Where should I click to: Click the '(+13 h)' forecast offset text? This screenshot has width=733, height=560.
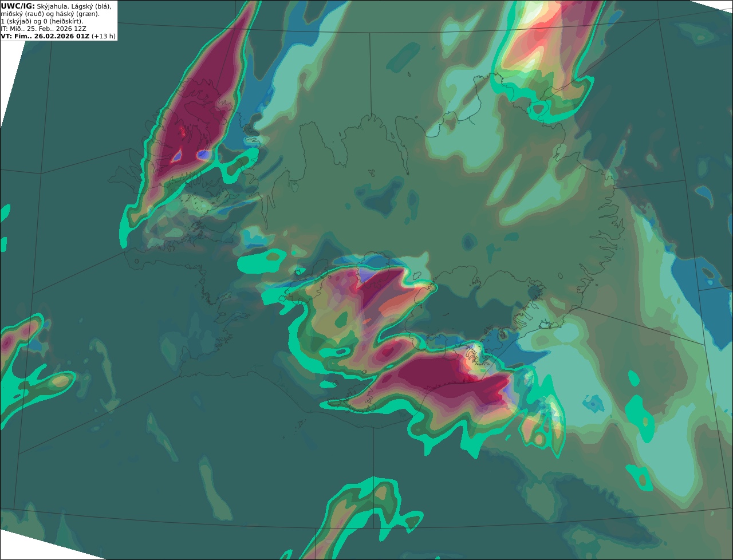click(104, 36)
